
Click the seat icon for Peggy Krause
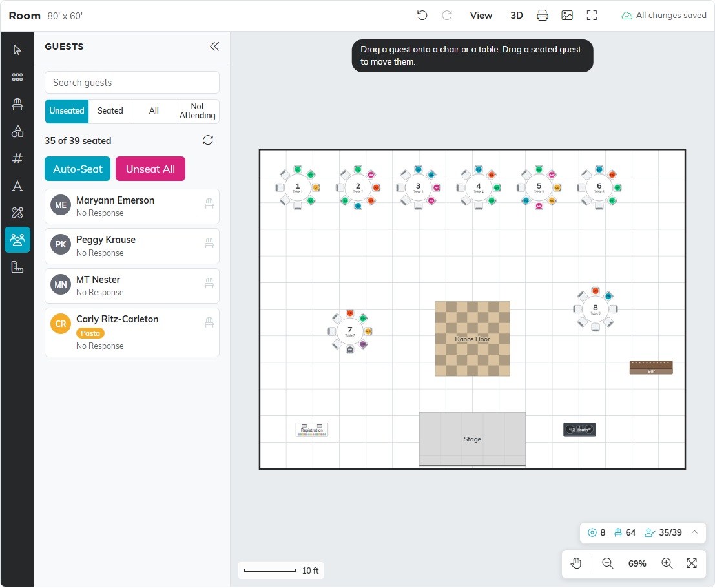(209, 243)
